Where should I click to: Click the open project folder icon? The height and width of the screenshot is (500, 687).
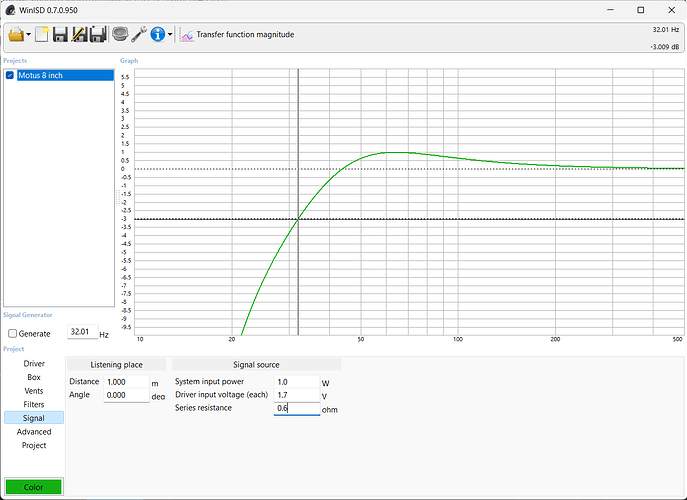16,35
